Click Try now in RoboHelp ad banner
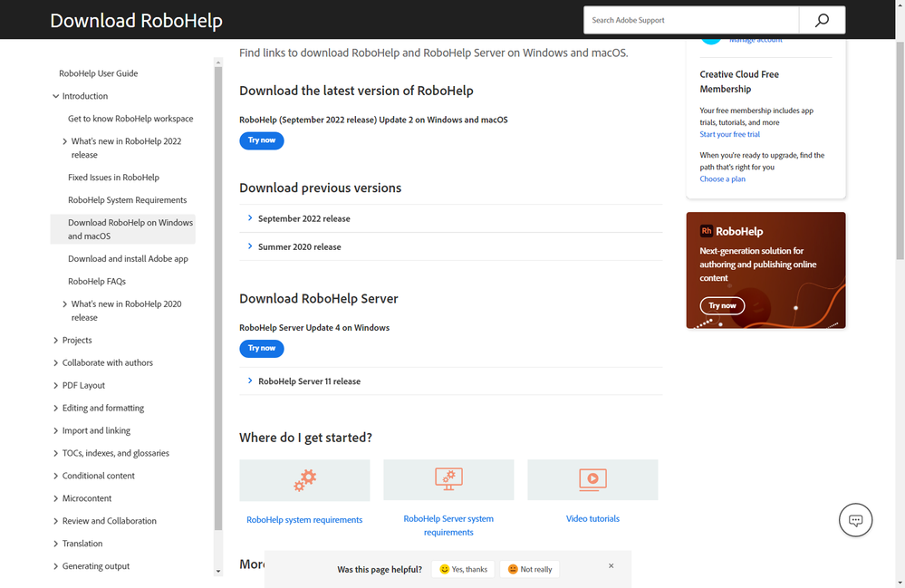 722,305
